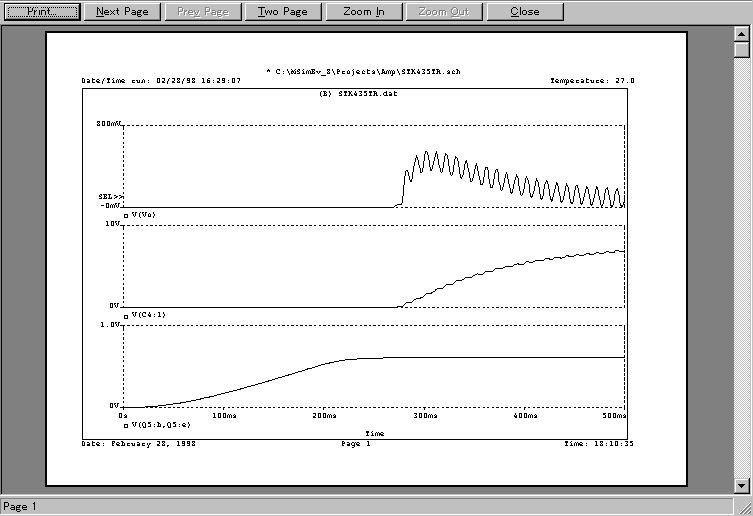Screen dimensions: 753x516
Task: Click the V(Vo) trace legend marker
Action: point(126,215)
